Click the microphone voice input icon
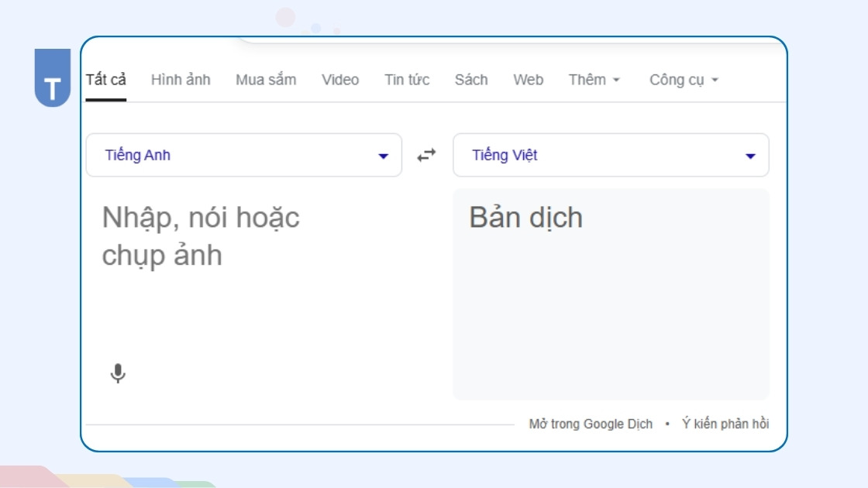The width and height of the screenshot is (868, 488). [x=118, y=373]
